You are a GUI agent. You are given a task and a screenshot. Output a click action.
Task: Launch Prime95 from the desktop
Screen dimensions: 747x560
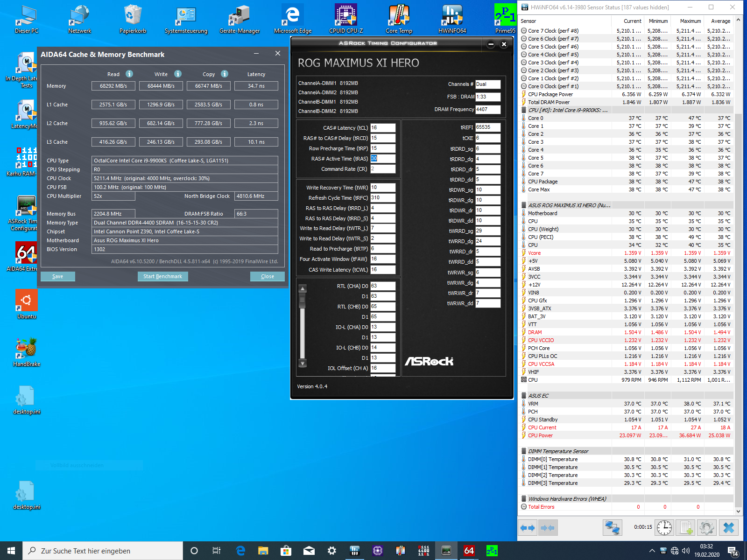click(505, 19)
